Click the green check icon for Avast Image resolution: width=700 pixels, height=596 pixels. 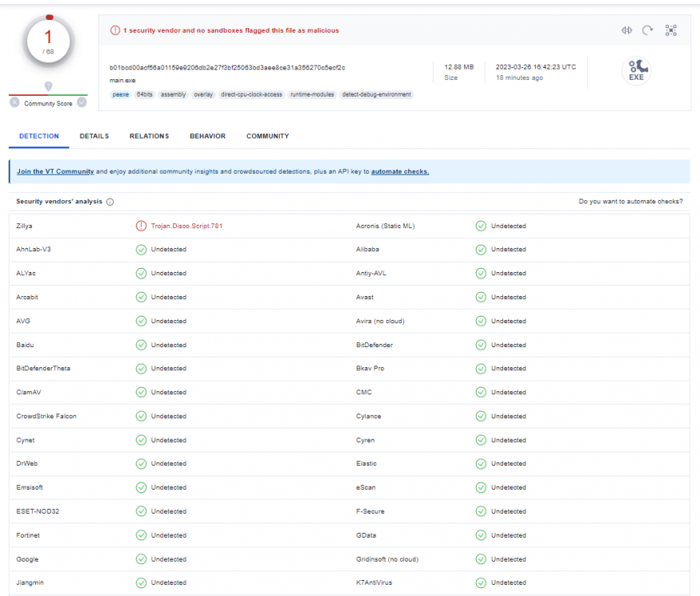[481, 297]
